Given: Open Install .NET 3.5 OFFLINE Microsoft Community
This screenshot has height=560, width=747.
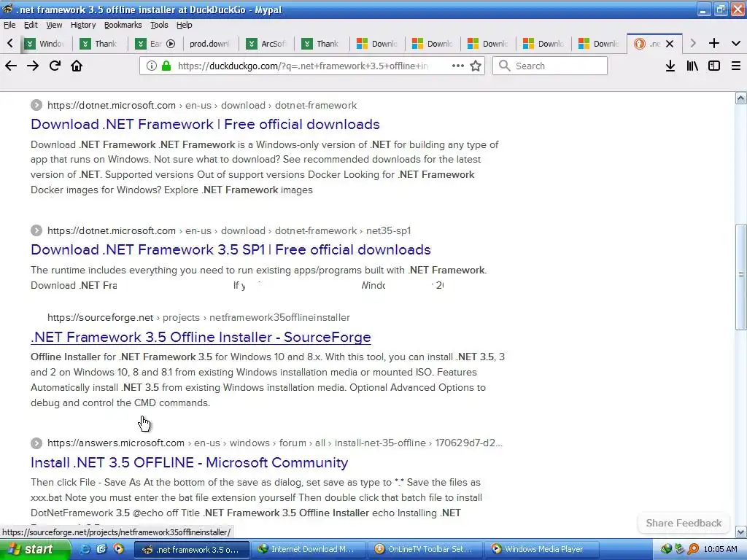Looking at the screenshot, I should tap(189, 462).
